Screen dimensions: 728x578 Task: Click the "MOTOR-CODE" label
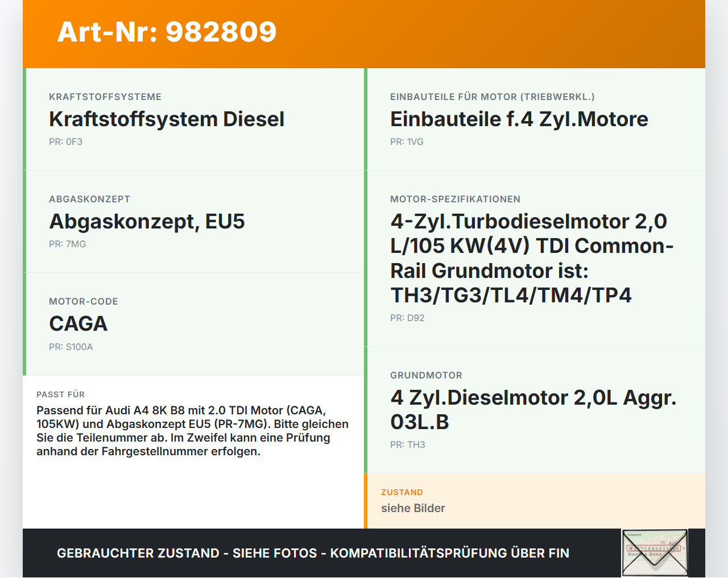click(83, 301)
